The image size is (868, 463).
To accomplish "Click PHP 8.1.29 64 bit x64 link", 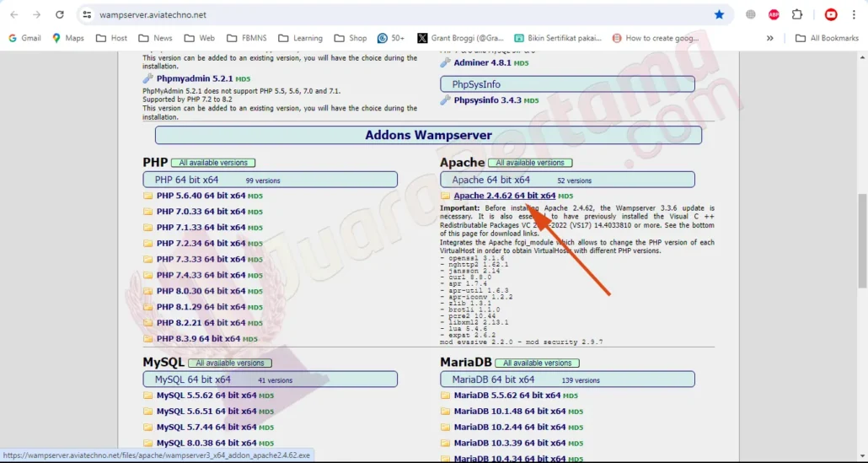I will tap(201, 307).
